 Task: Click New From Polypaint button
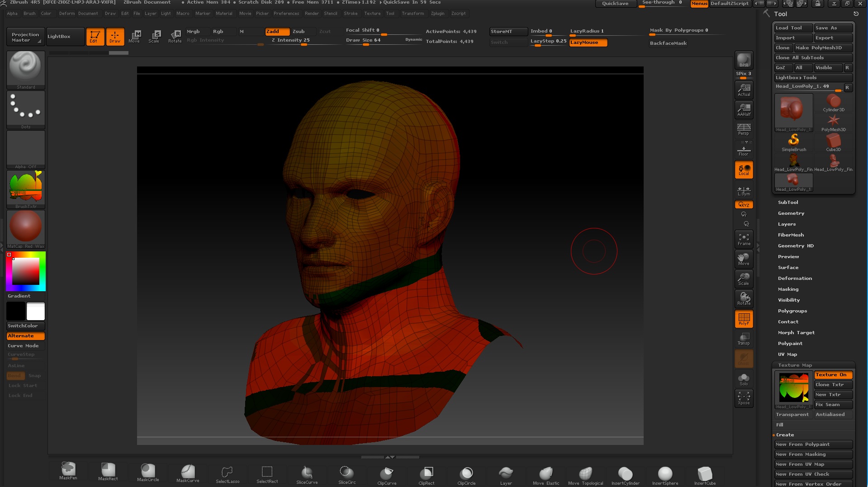[813, 444]
